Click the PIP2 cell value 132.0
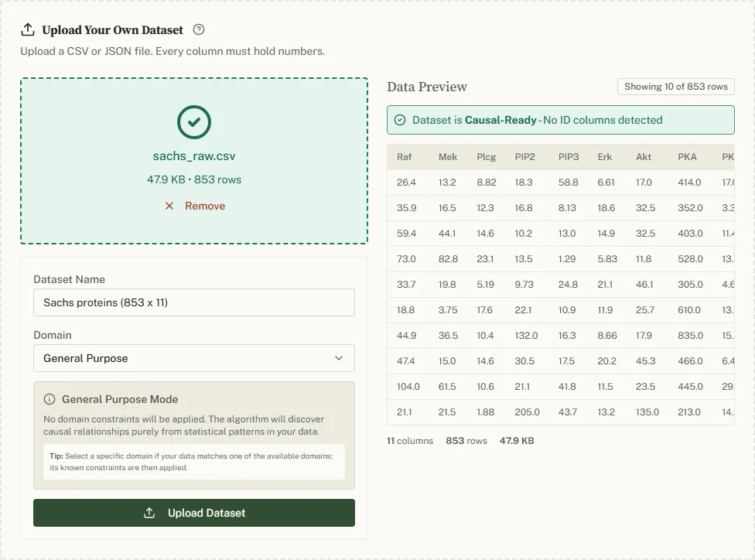The height and width of the screenshot is (560, 755). point(526,336)
